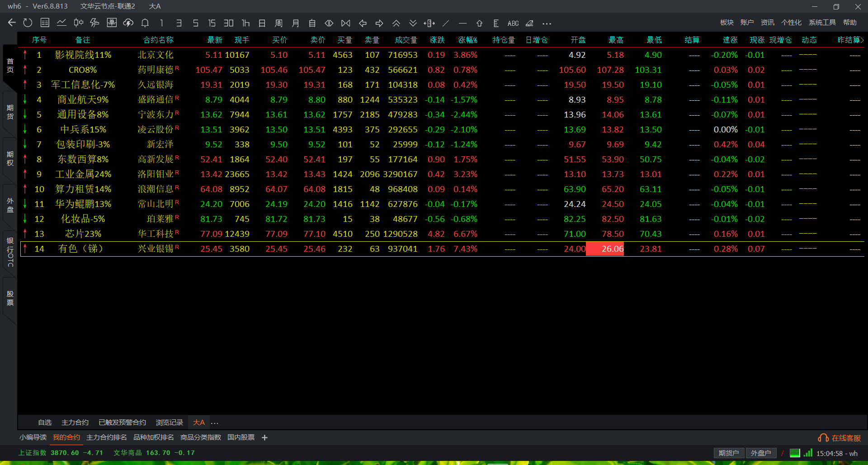Open the alert bell icon
Image resolution: width=868 pixels, height=465 pixels.
point(145,23)
